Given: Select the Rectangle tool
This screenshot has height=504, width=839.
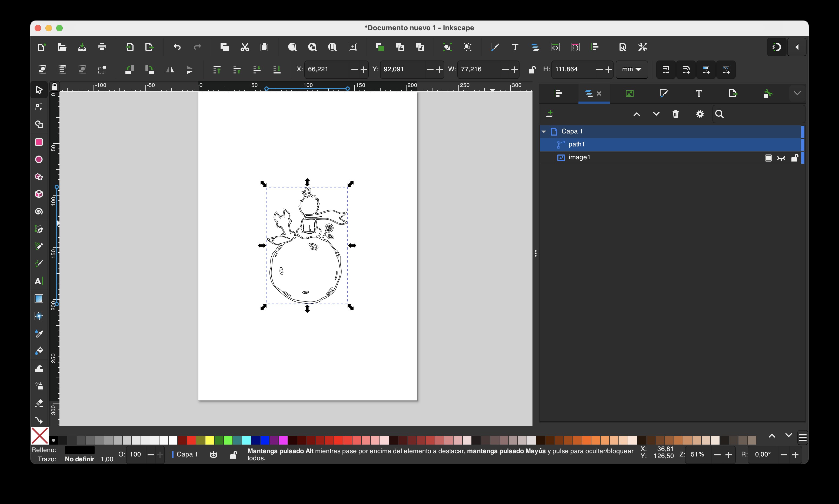Looking at the screenshot, I should 39,142.
